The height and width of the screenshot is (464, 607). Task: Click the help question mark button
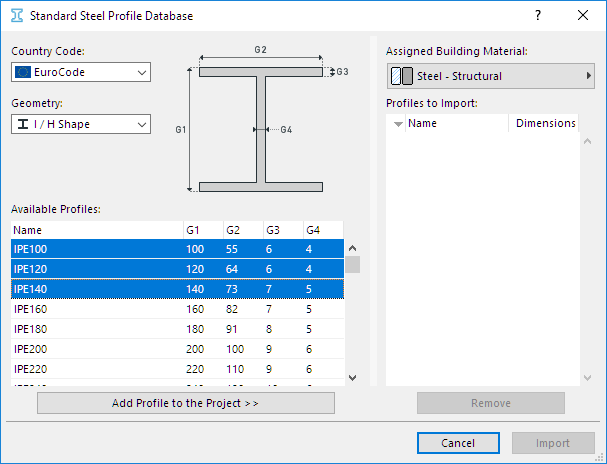pos(538,16)
